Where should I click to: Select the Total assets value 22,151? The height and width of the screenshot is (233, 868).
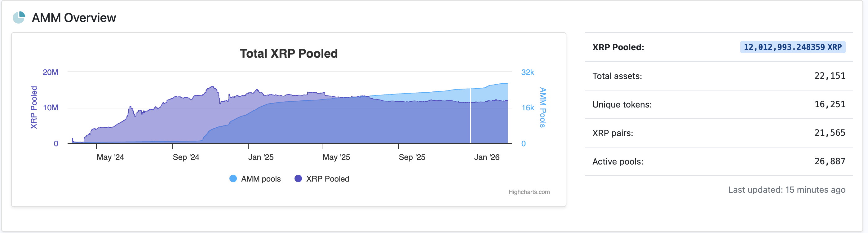830,76
